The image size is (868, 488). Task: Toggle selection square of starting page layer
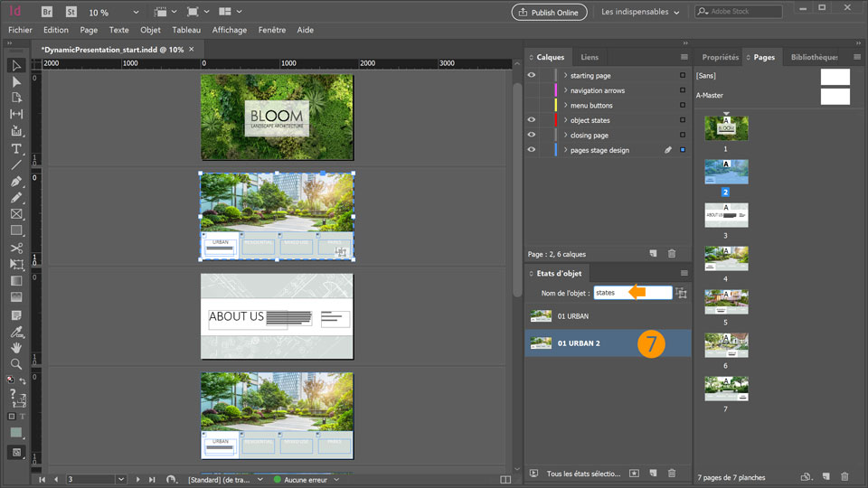pos(683,75)
